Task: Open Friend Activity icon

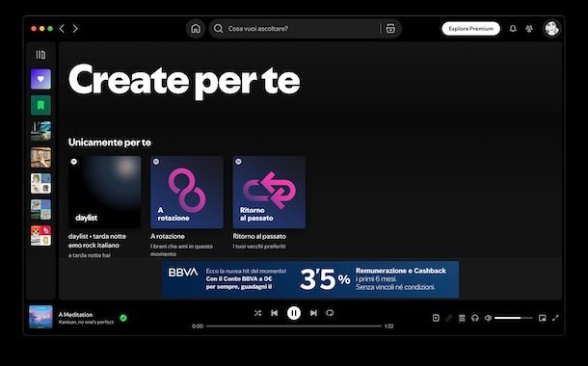Action: coord(529,29)
